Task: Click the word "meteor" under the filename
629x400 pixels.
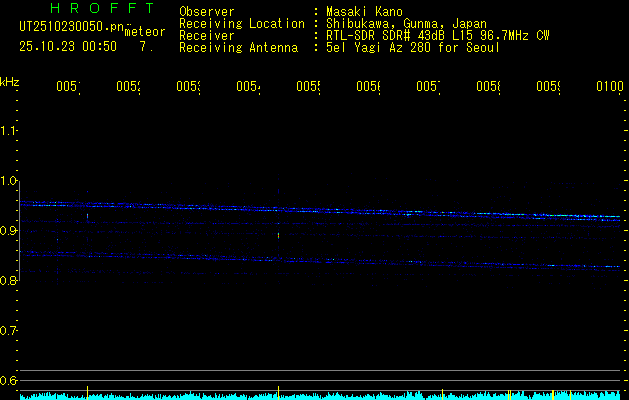Action: [145, 32]
